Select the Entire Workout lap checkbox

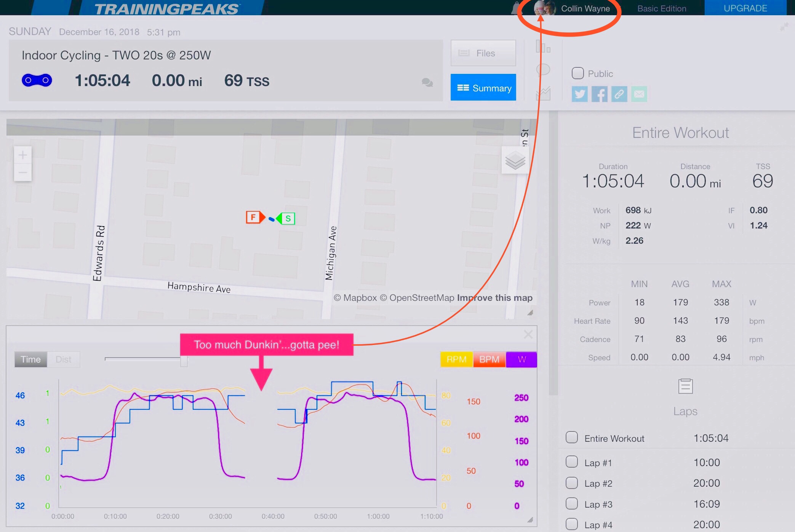tap(571, 437)
